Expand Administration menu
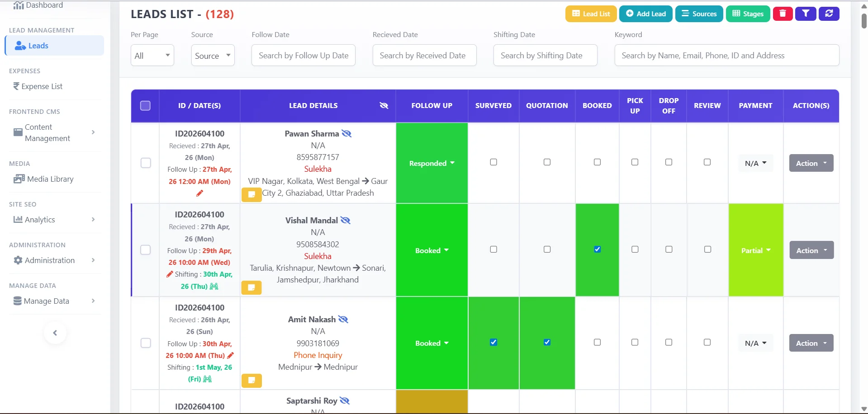 pyautogui.click(x=55, y=260)
